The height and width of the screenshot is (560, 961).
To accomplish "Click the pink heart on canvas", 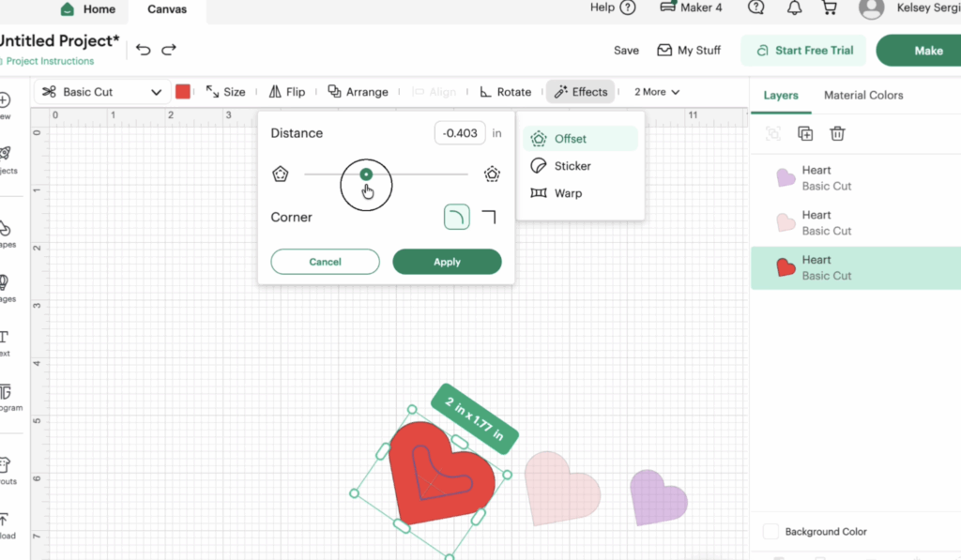I will coord(562,489).
